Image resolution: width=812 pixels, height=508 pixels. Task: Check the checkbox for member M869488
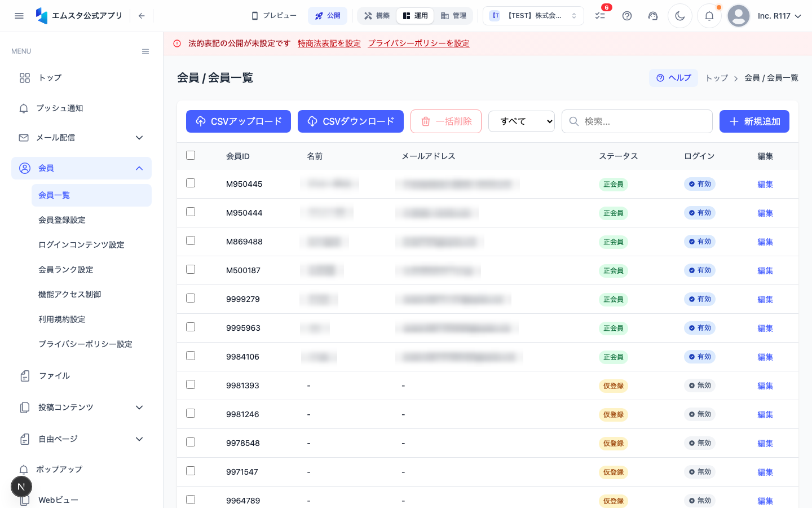pos(191,240)
